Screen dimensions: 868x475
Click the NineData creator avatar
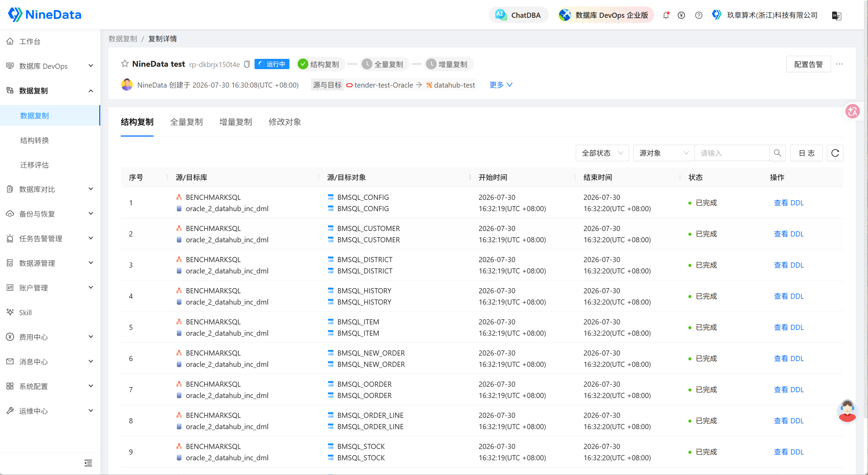pos(127,85)
